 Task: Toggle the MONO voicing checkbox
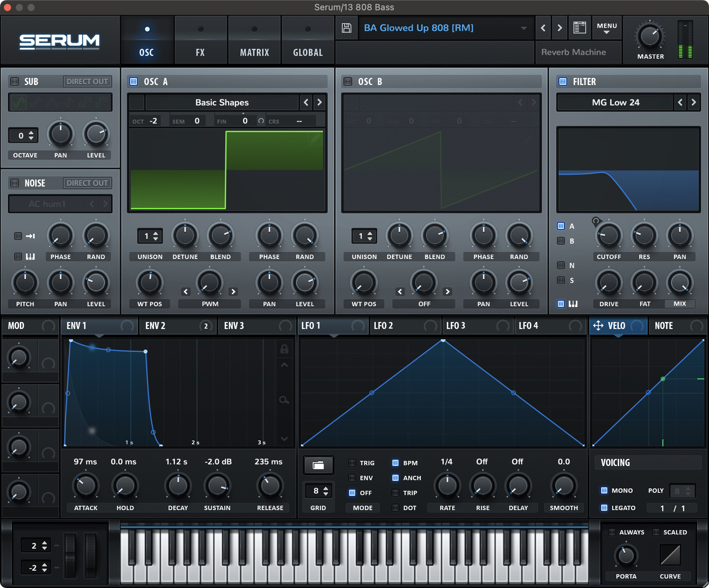[604, 490]
